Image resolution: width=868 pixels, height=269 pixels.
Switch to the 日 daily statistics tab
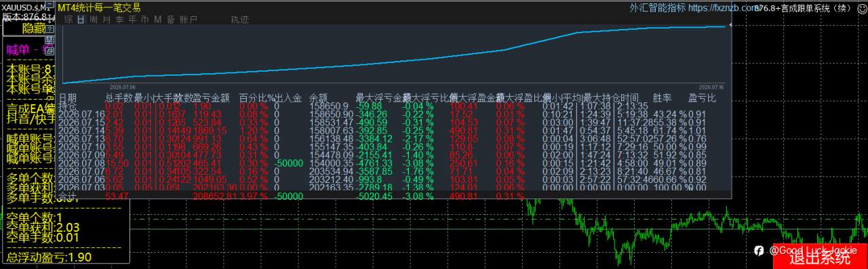81,20
